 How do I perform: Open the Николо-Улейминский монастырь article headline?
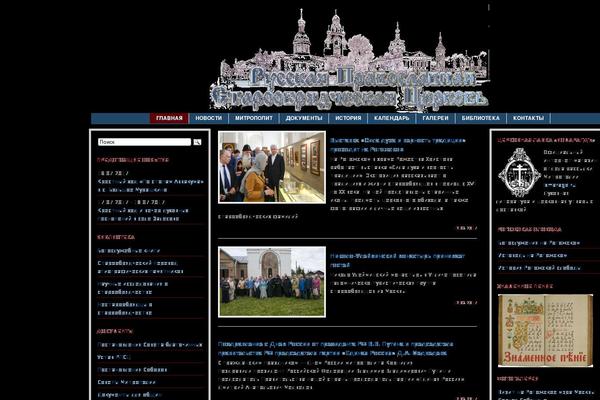tap(398, 260)
